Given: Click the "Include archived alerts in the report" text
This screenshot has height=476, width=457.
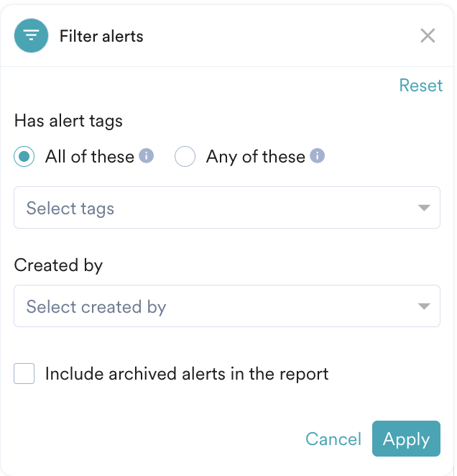Looking at the screenshot, I should tap(187, 374).
